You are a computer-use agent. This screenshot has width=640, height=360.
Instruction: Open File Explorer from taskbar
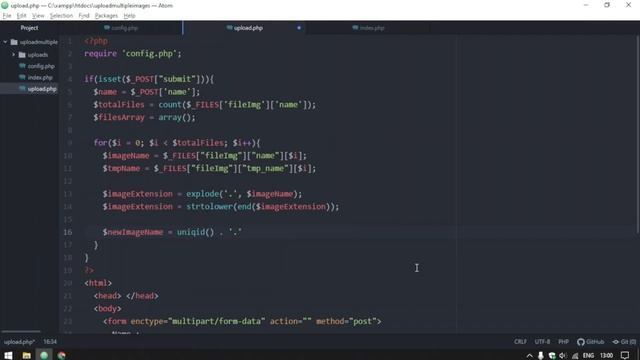point(27,355)
